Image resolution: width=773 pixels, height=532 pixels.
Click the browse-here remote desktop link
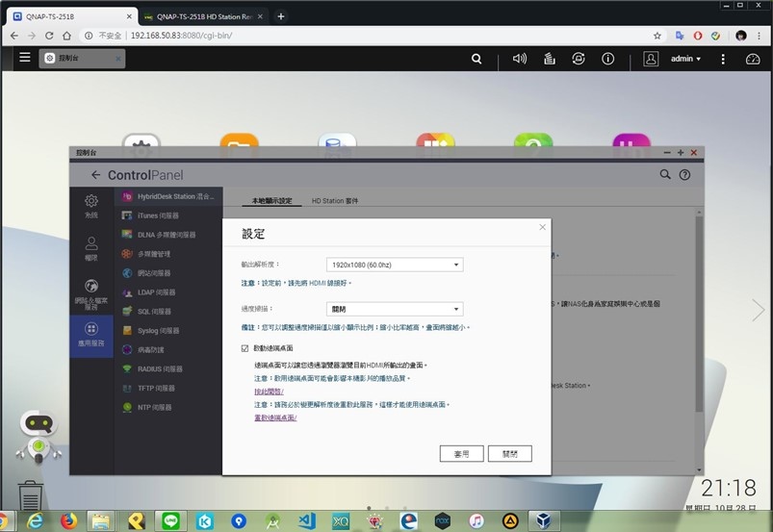[x=269, y=392]
